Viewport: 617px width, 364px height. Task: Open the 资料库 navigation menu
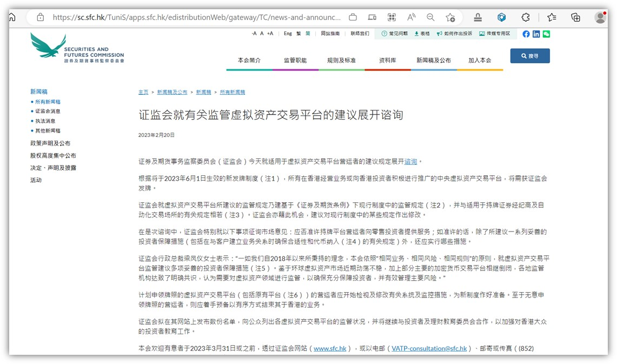coord(388,60)
